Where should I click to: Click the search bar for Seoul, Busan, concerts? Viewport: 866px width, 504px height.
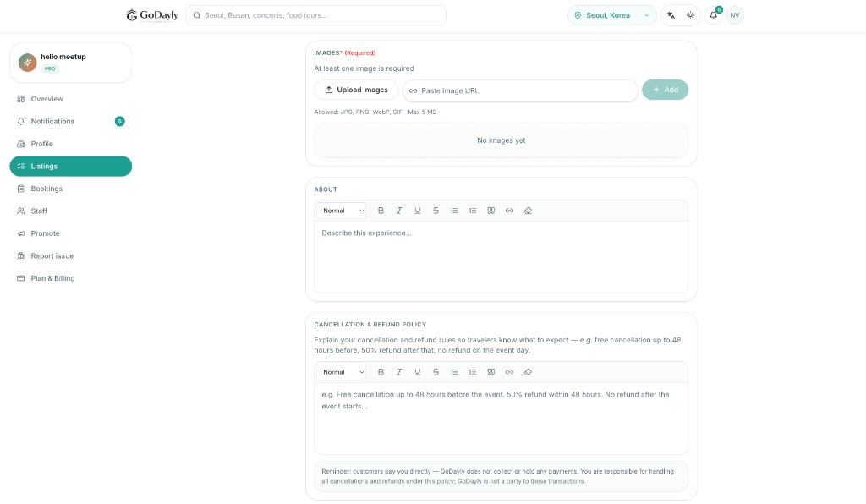(316, 15)
